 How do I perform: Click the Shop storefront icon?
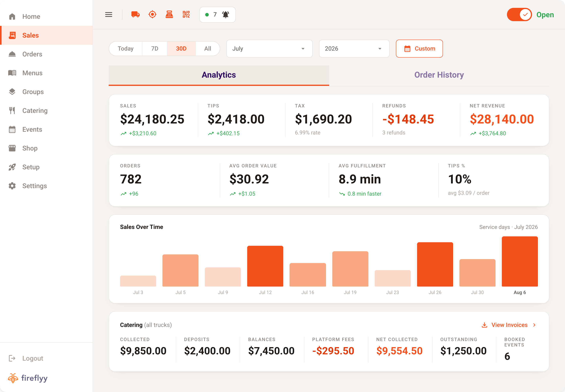(x=12, y=148)
